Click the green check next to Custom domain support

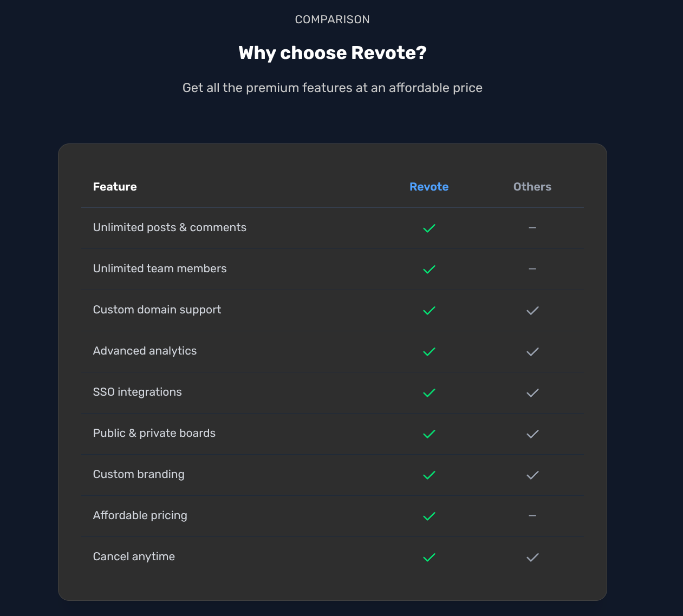pos(429,310)
